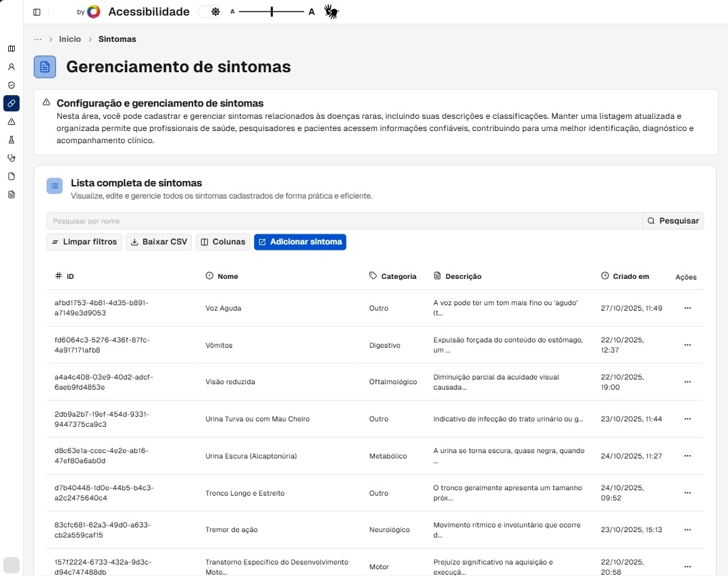Open the flask sidebar icon
The height and width of the screenshot is (576, 728).
(11, 140)
